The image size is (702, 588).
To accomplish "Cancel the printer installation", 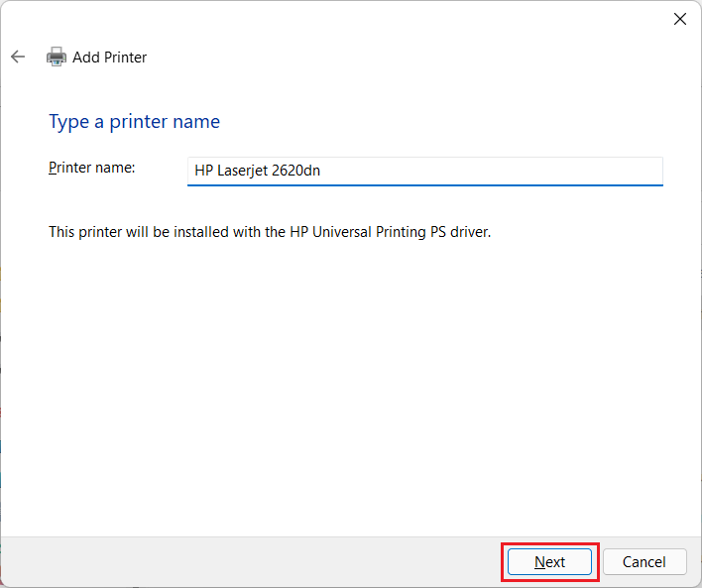I will [x=643, y=562].
